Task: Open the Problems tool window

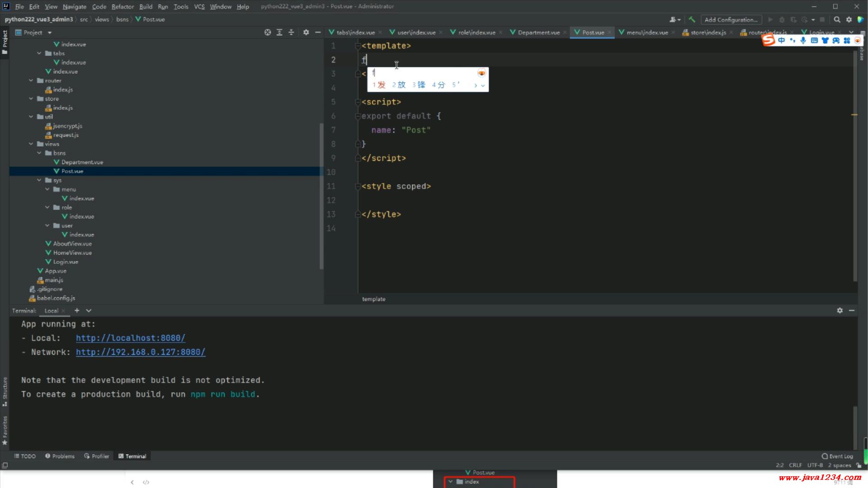Action: point(60,456)
